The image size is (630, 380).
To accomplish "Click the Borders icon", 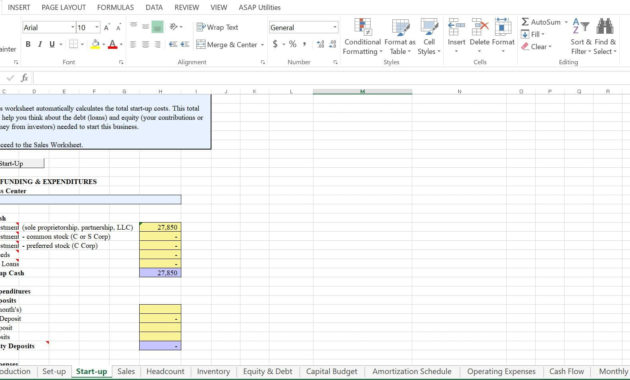I will pos(73,44).
